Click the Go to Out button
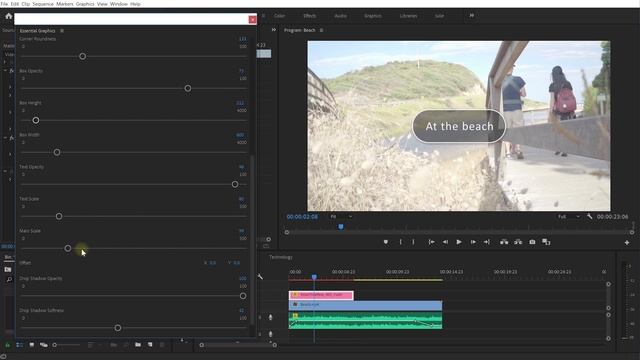Screen dimensions: 640x360 [487, 242]
